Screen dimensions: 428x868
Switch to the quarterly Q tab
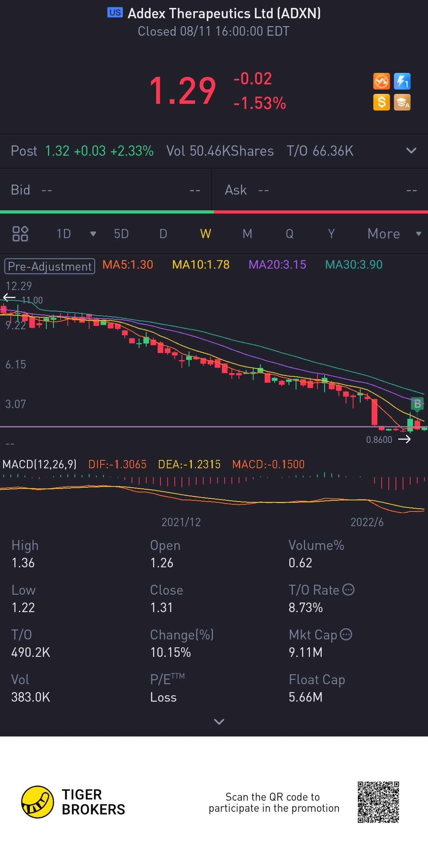coord(290,234)
